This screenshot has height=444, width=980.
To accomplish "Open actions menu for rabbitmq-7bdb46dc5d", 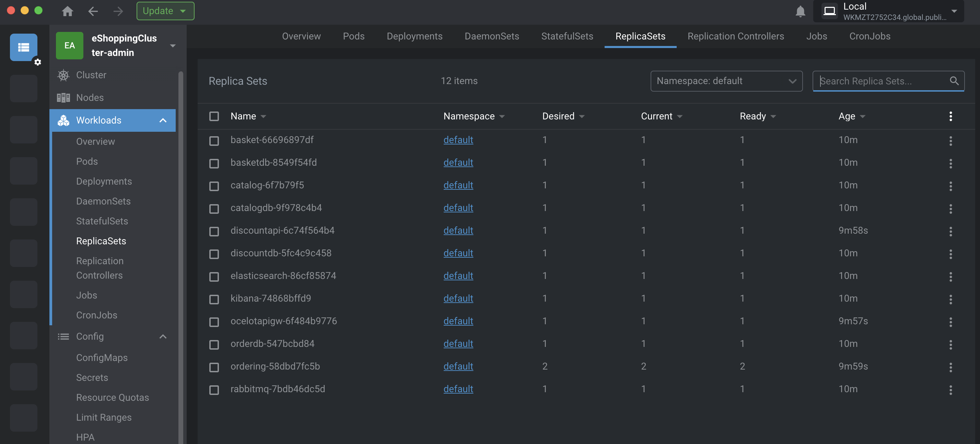I will pyautogui.click(x=950, y=390).
